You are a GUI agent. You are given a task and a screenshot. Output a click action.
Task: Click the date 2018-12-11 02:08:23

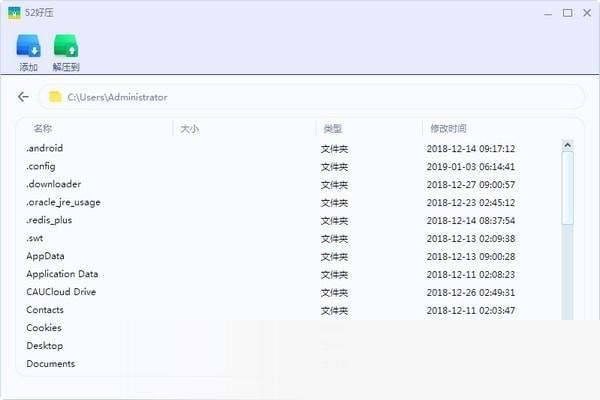click(x=471, y=274)
